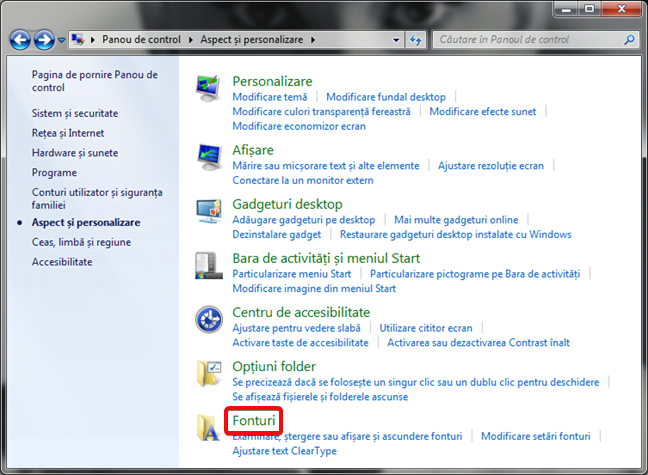The height and width of the screenshot is (475, 648).
Task: Click Se afișează fișierele și folderele ascunse
Action: point(320,397)
